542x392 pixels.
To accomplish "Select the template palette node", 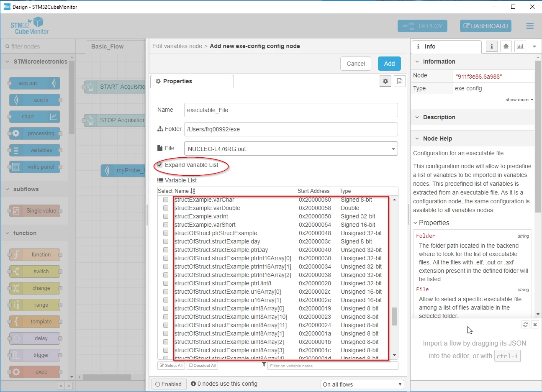I will click(x=34, y=322).
